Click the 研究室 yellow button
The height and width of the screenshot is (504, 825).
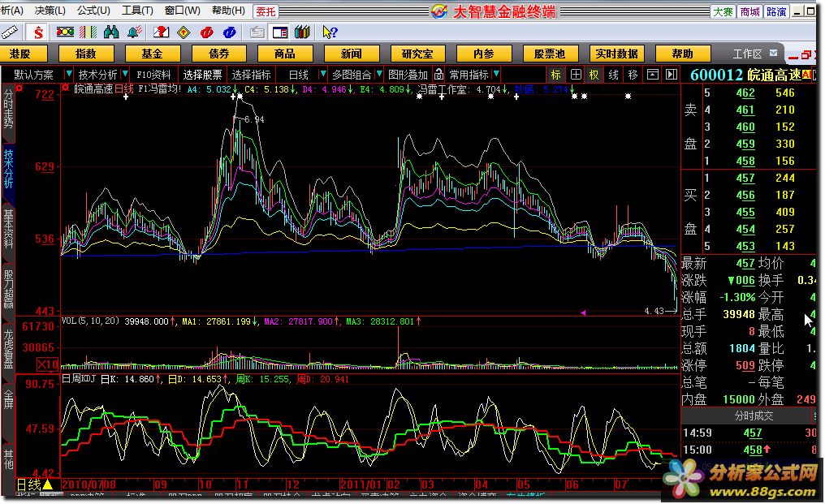click(417, 54)
